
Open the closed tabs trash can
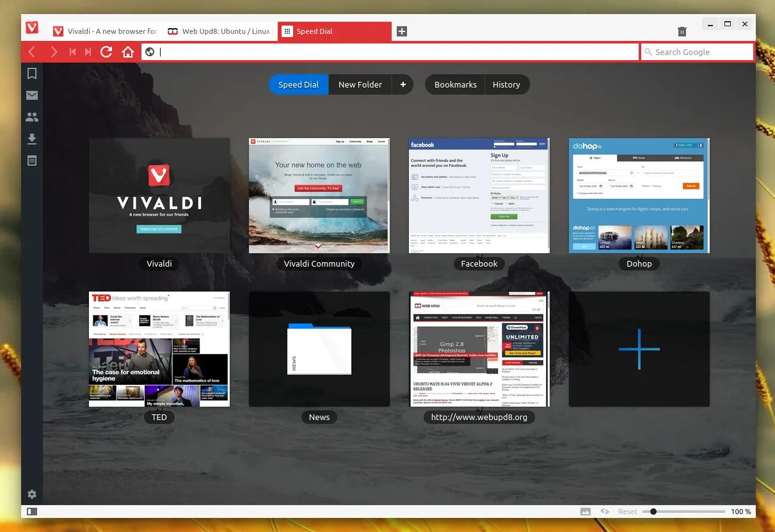[x=682, y=31]
